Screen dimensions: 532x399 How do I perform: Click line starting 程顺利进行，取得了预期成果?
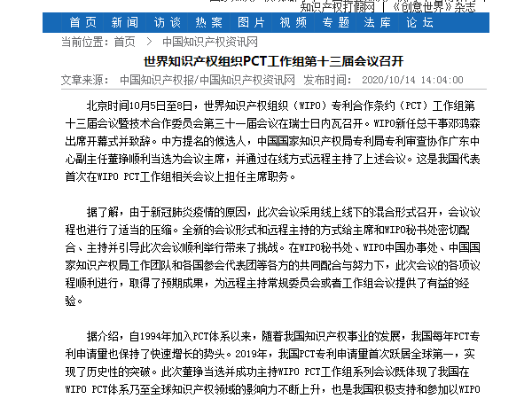pyautogui.click(x=268, y=283)
